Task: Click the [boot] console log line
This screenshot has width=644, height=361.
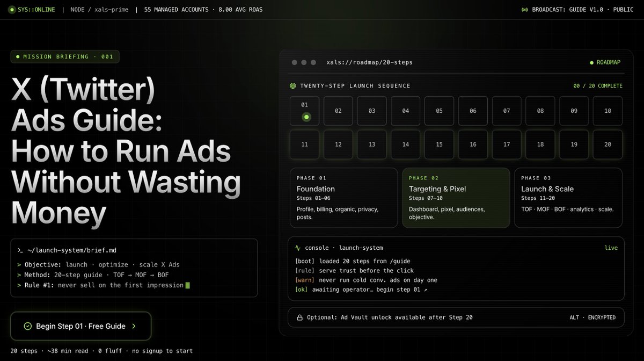Action: click(353, 261)
